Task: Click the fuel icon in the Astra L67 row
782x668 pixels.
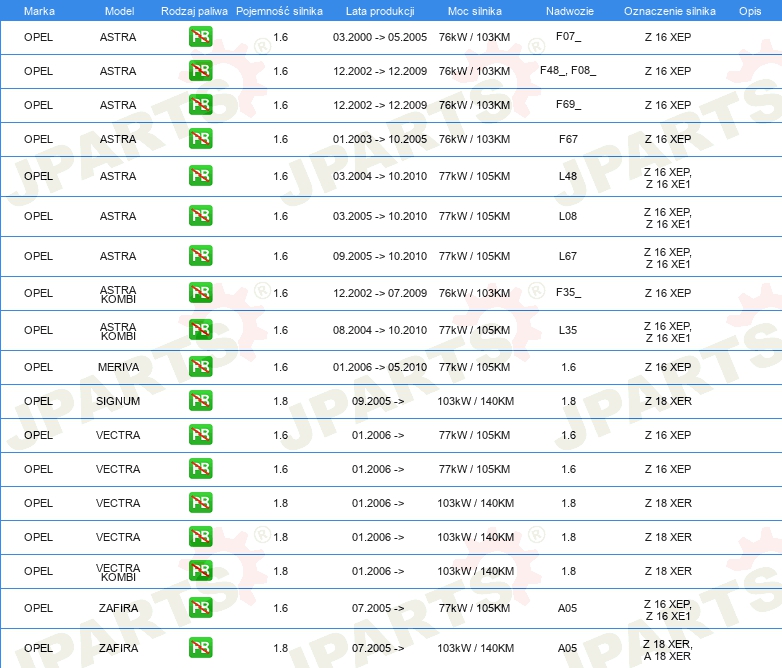Action: click(200, 256)
